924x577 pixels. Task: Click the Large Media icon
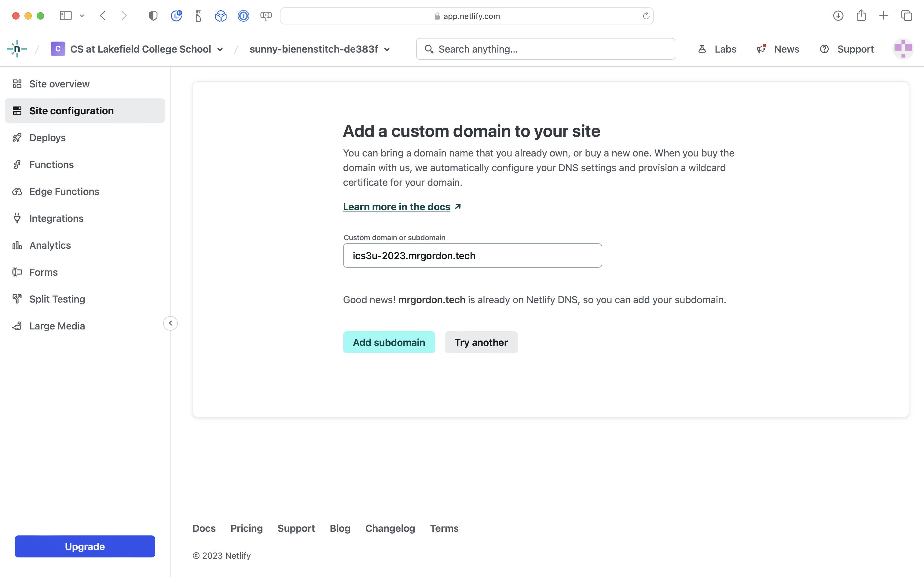[x=17, y=326]
